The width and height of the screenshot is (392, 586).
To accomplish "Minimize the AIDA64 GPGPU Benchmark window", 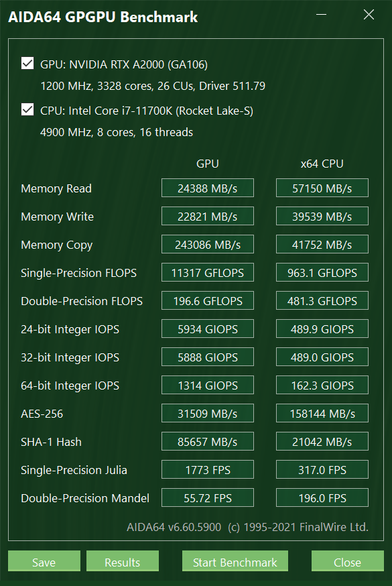I will 322,14.
